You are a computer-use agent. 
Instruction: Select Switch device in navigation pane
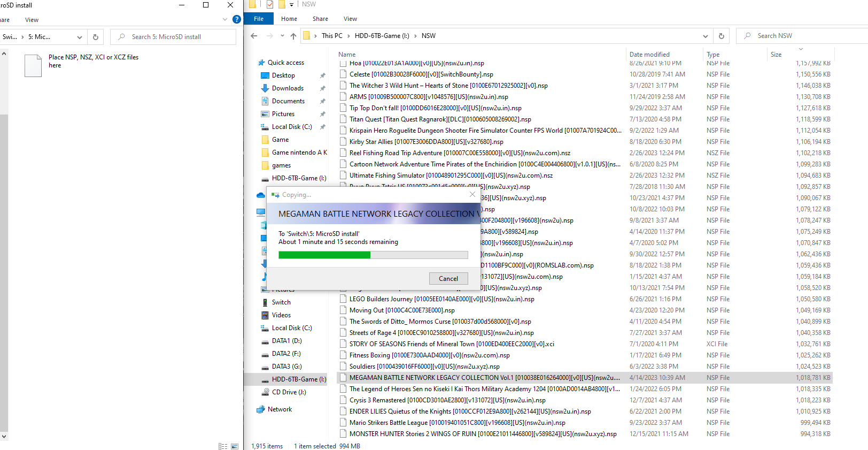click(281, 302)
